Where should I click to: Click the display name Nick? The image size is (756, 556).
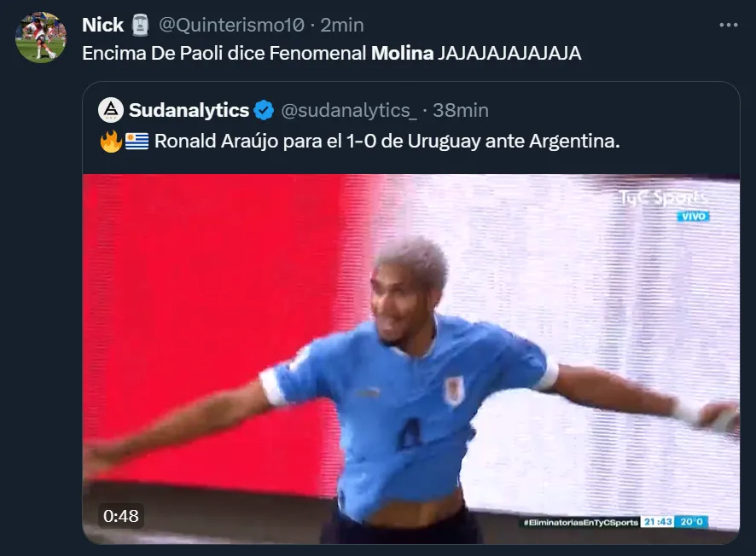(x=102, y=25)
